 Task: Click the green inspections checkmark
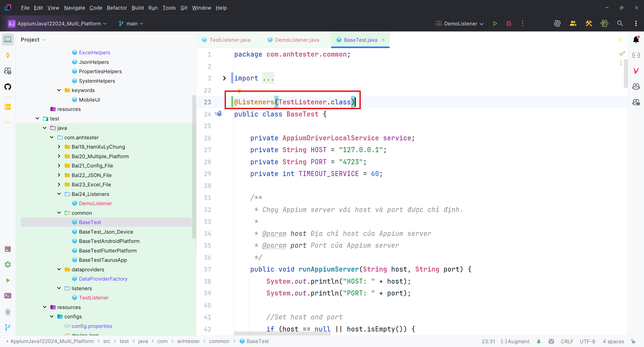coord(622,54)
